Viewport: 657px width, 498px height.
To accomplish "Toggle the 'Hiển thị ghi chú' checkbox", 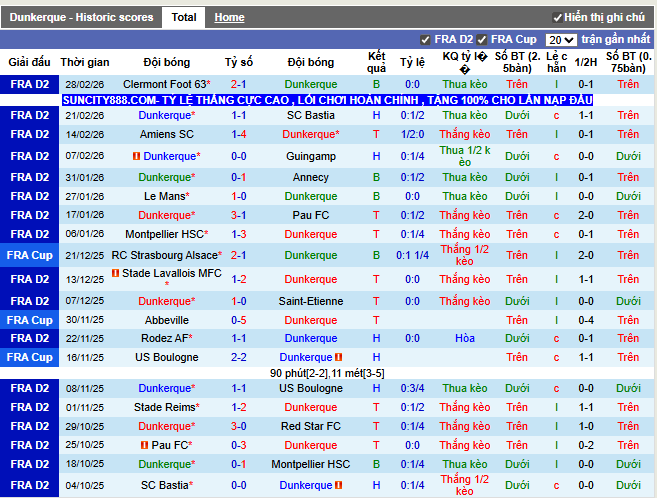I will click(557, 18).
